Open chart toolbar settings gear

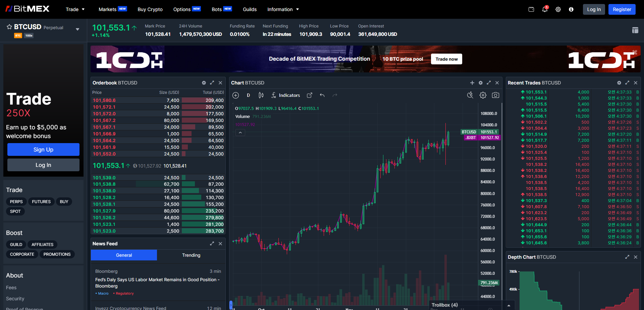(x=483, y=95)
